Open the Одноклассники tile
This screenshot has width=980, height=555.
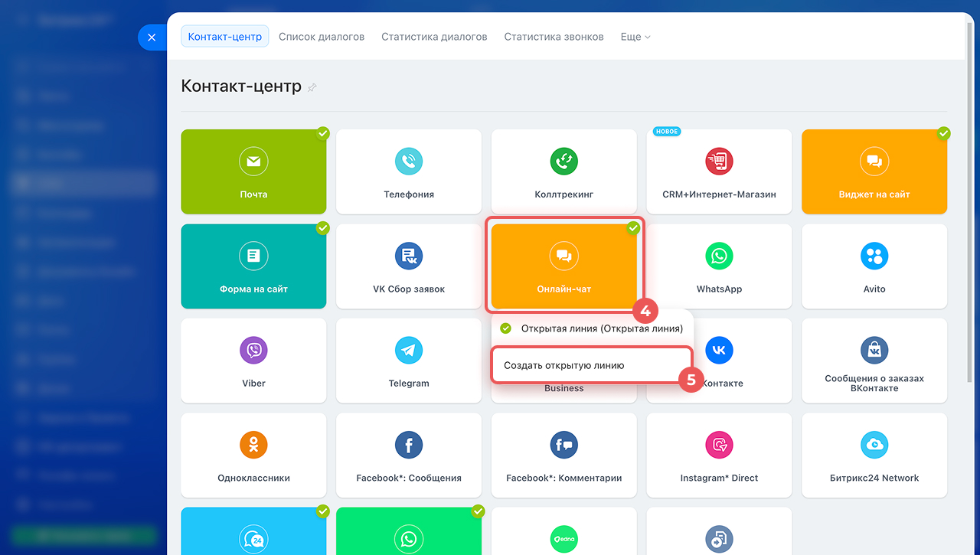pyautogui.click(x=253, y=455)
